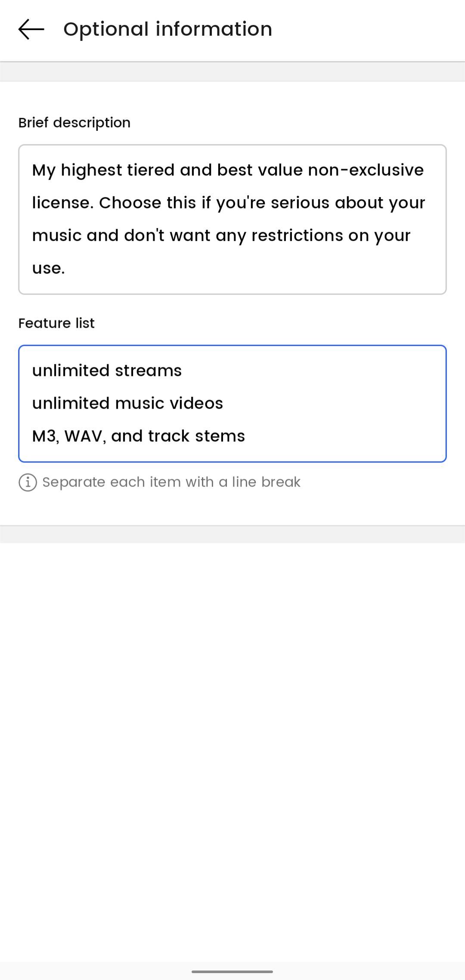Viewport: 465px width, 980px height.
Task: Click the word 'videos' in the feature list
Action: pyautogui.click(x=196, y=403)
